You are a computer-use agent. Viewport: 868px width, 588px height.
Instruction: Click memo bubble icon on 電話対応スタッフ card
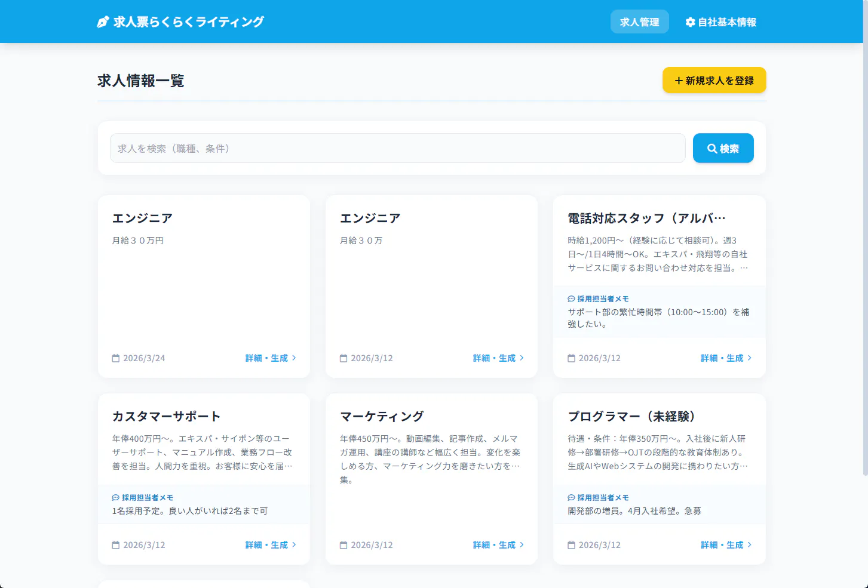click(571, 298)
